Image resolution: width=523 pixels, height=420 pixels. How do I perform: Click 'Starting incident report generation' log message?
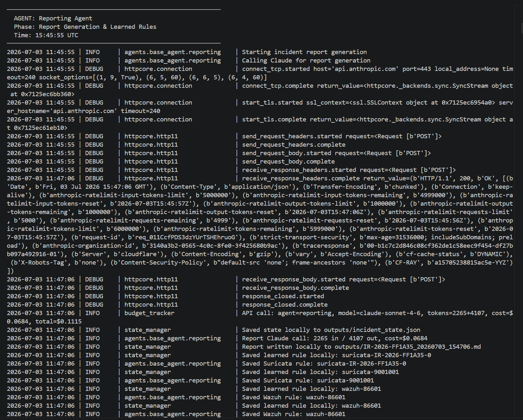click(304, 52)
